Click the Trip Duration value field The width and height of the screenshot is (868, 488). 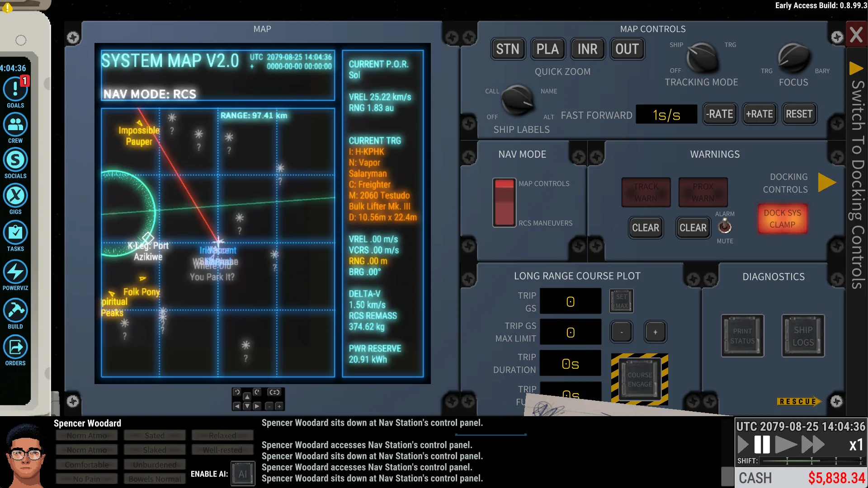point(571,364)
